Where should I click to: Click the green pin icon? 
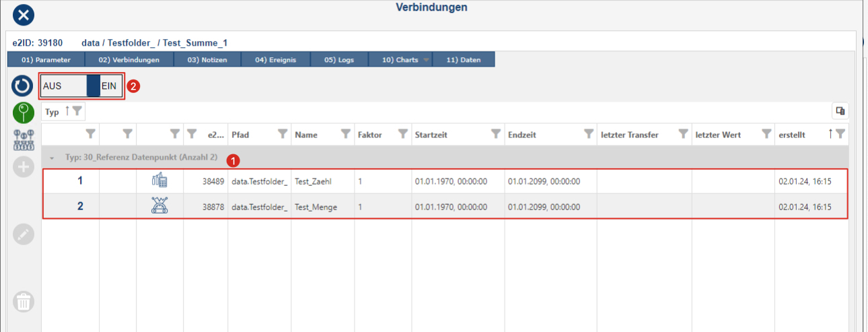pos(23,112)
